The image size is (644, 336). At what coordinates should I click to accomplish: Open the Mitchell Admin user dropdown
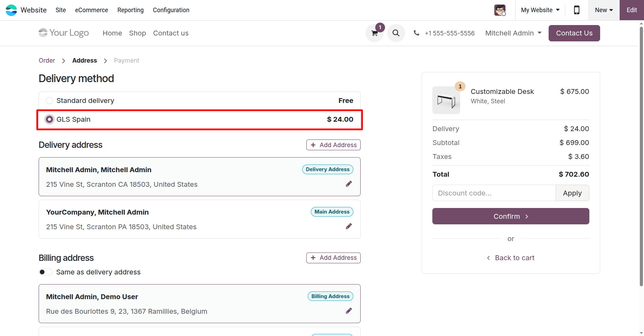click(513, 33)
